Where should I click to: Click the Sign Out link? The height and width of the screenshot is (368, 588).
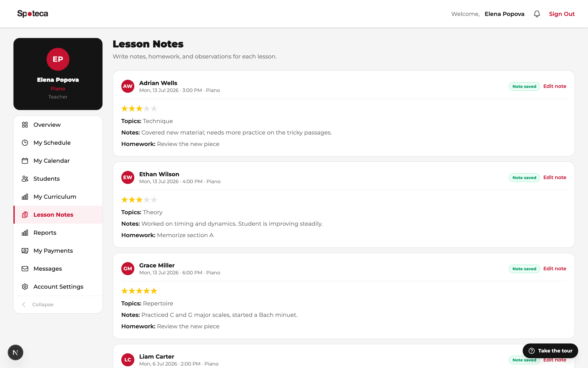[562, 14]
